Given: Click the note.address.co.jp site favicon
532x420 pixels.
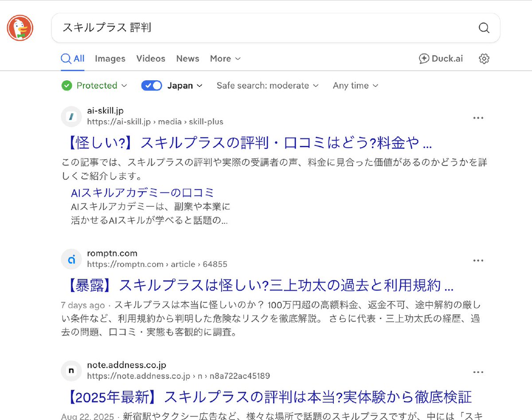Looking at the screenshot, I should pos(71,371).
